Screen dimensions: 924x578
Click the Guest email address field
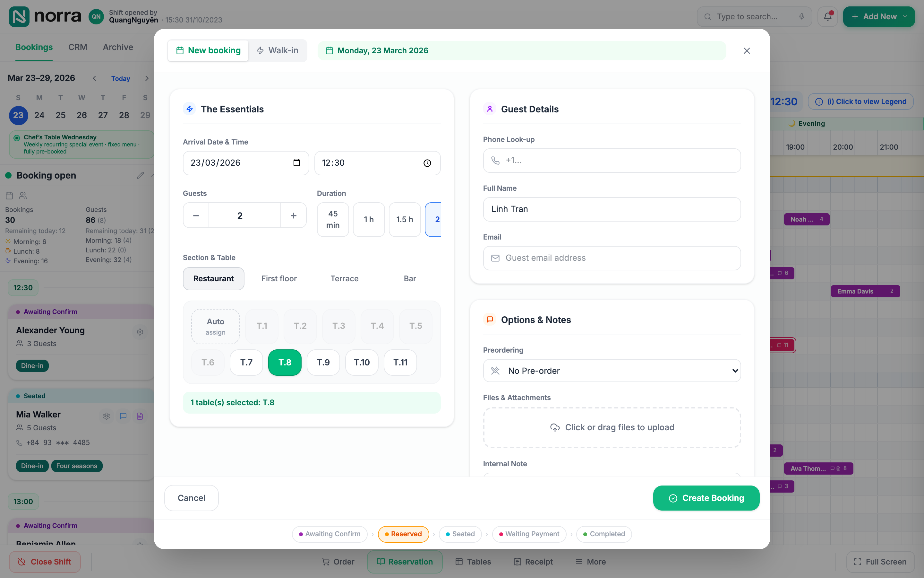[612, 258]
